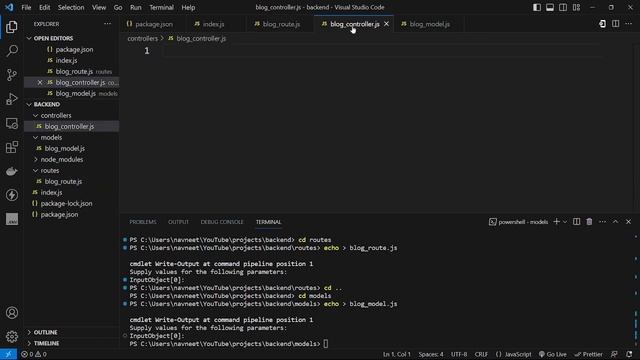Viewport: 640px width, 360px height.
Task: Click into editor line 1
Action: pyautogui.click(x=383, y=51)
